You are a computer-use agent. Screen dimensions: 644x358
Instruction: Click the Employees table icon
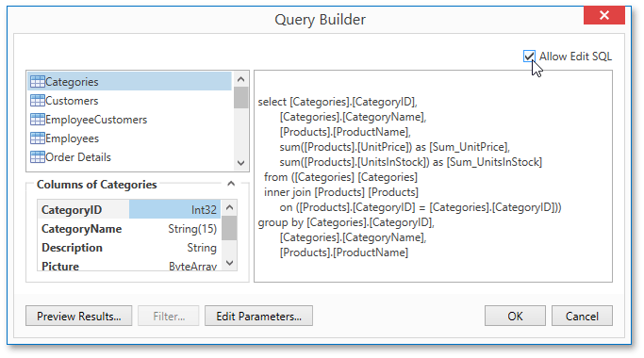tap(38, 138)
